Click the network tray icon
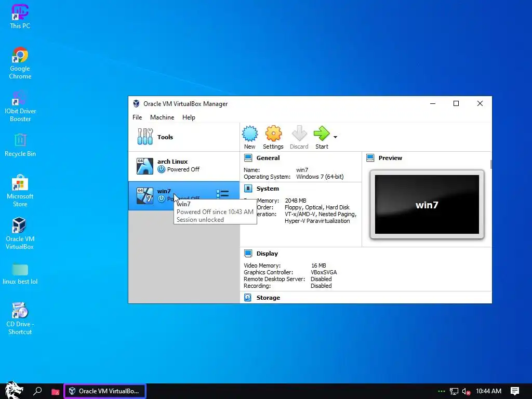 tap(454, 392)
